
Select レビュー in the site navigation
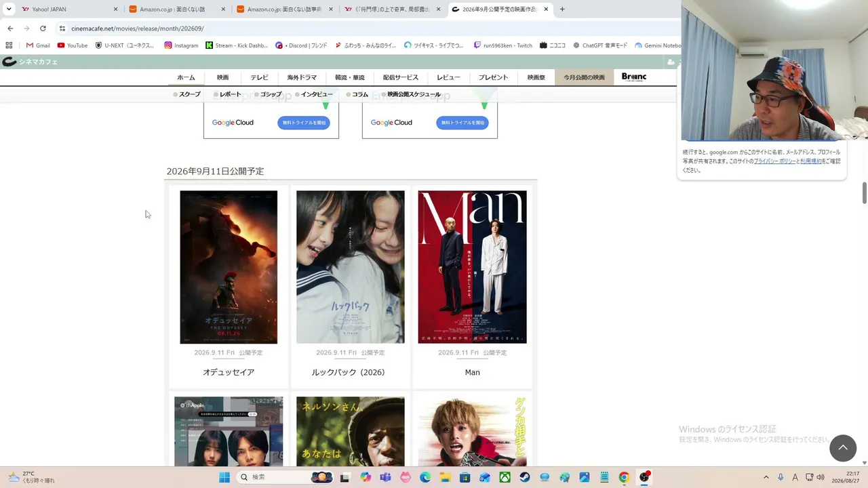[x=448, y=77]
